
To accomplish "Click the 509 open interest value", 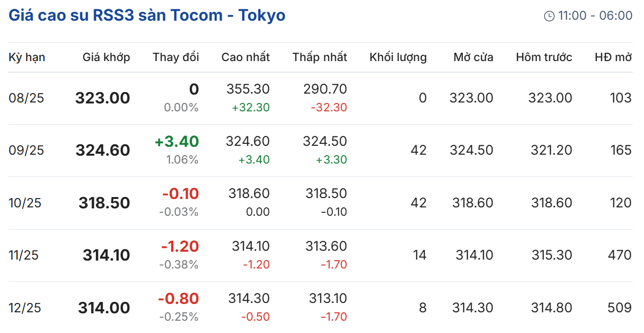I will click(x=619, y=308).
